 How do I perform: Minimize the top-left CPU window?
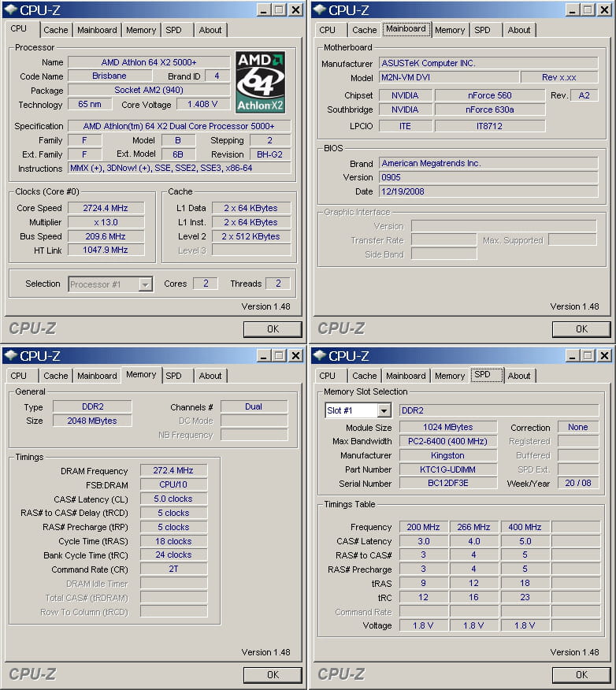264,10
